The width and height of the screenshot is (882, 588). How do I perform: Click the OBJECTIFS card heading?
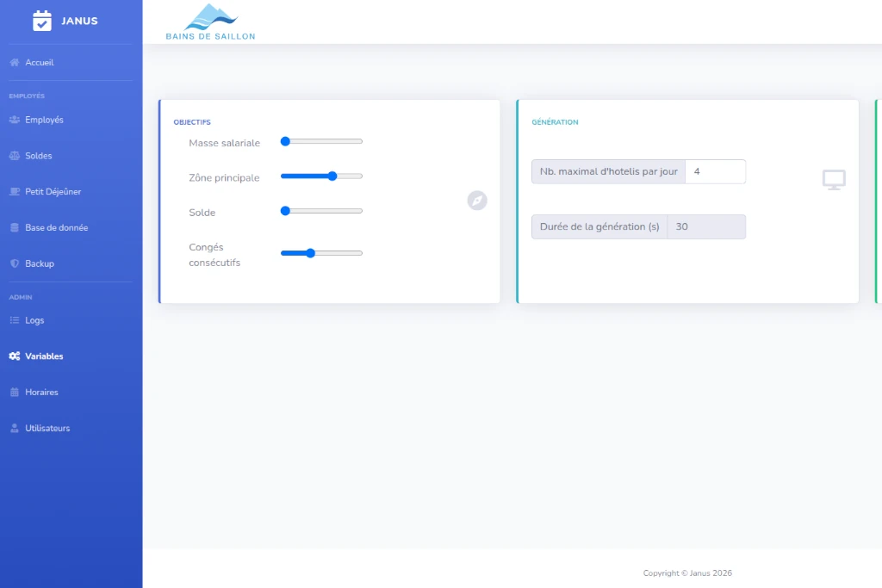(x=192, y=122)
